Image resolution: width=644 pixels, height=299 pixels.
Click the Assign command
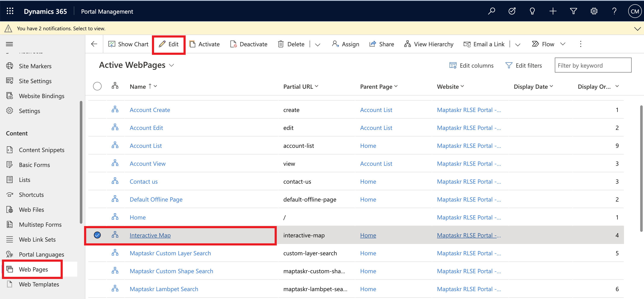point(345,44)
